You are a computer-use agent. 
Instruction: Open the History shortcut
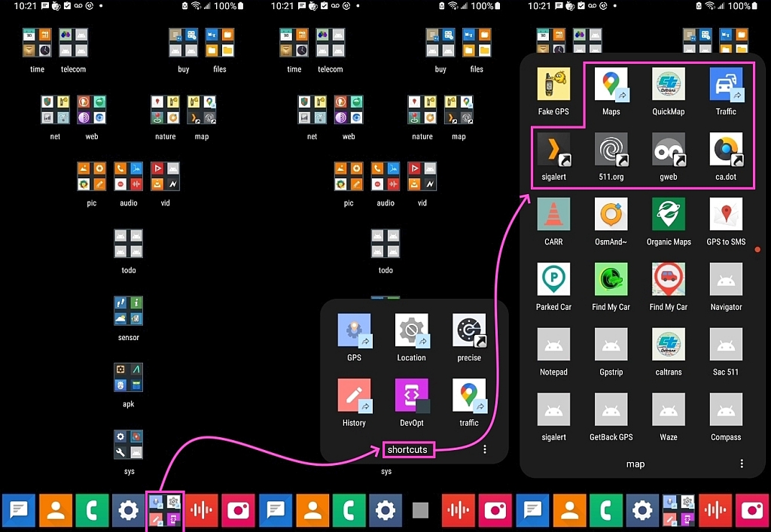point(354,395)
